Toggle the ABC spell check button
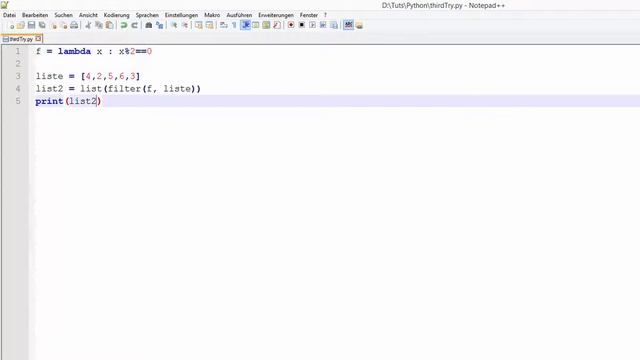Screen dimensions: 640x360 (348, 25)
